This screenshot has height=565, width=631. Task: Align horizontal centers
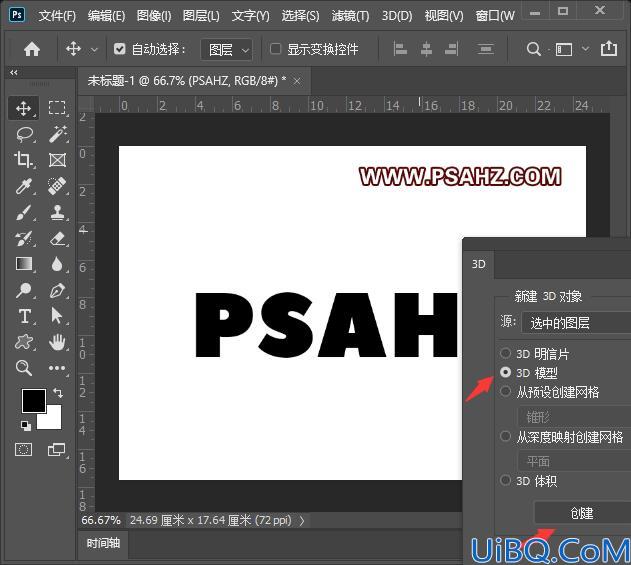pyautogui.click(x=426, y=49)
